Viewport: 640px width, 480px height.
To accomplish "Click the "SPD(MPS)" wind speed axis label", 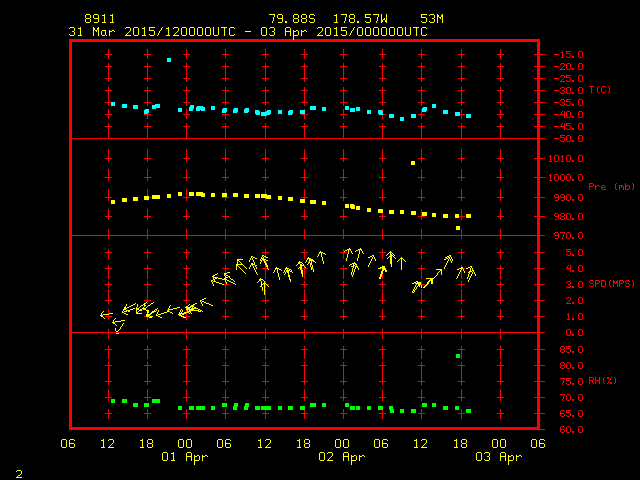I will [x=611, y=283].
